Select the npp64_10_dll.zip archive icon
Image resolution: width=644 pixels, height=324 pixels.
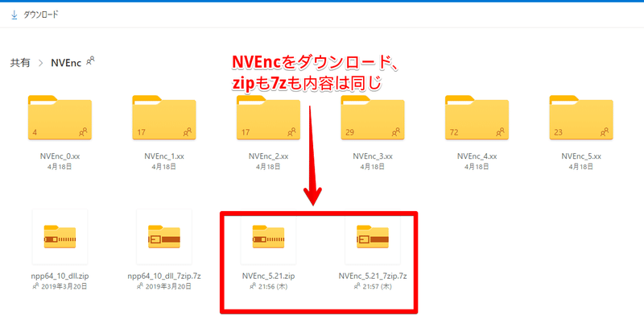pos(60,237)
